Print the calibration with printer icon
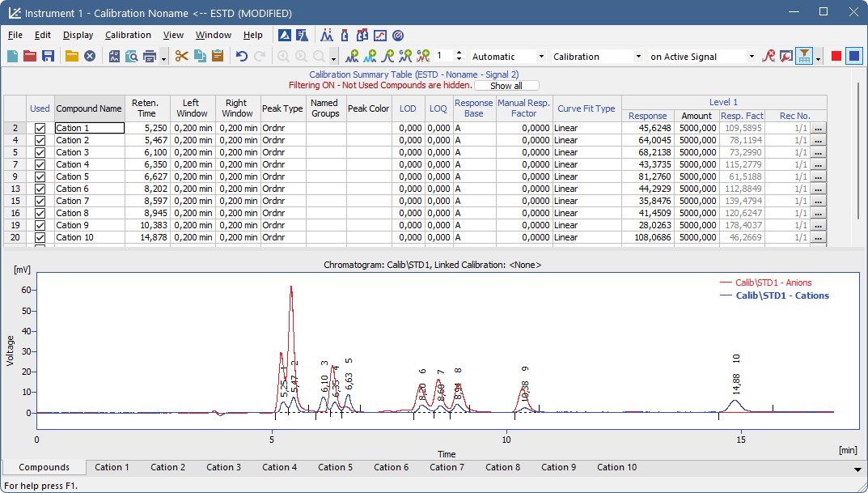The height and width of the screenshot is (493, 868). tap(150, 56)
